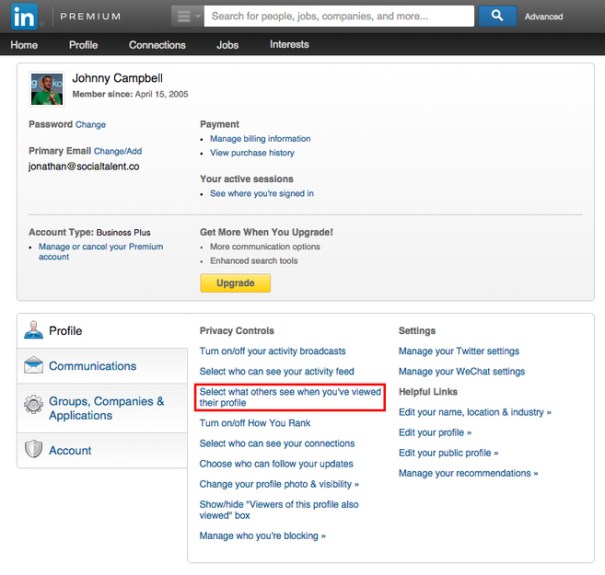Type in the search for people field
Image resolution: width=605 pixels, height=575 pixels.
coord(340,16)
